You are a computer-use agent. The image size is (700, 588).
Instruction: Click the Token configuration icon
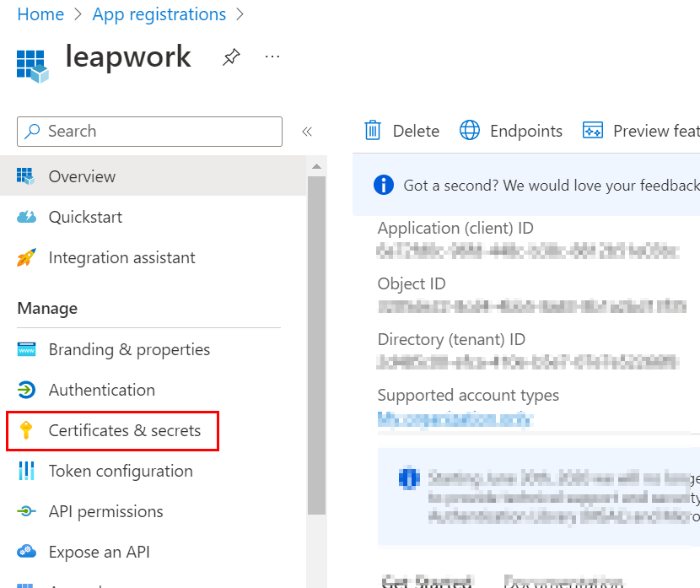click(x=28, y=471)
